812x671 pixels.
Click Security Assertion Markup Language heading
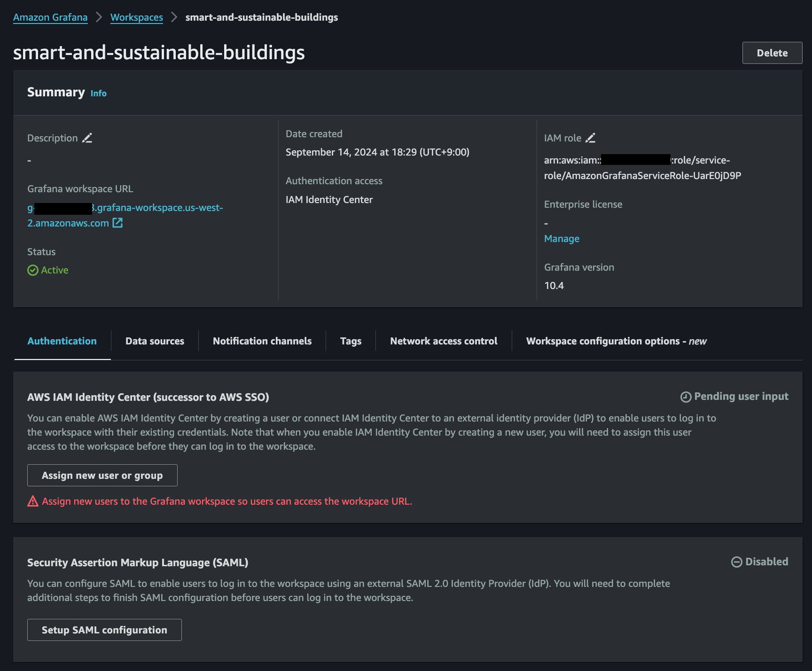138,563
